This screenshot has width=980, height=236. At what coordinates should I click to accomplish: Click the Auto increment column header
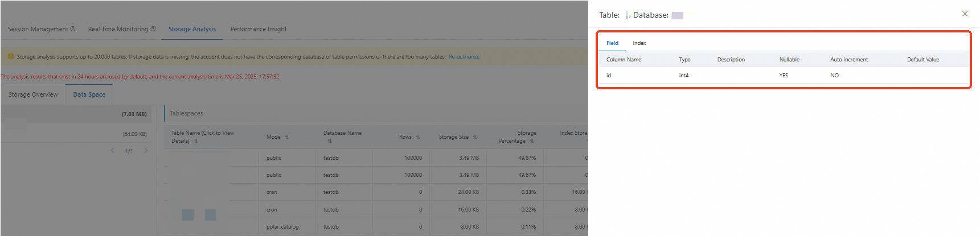tap(849, 60)
